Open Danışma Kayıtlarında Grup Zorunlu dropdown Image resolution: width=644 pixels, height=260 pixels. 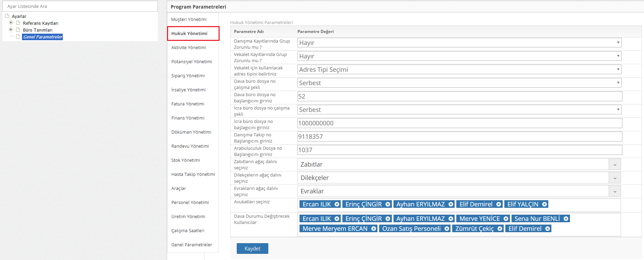pos(459,43)
